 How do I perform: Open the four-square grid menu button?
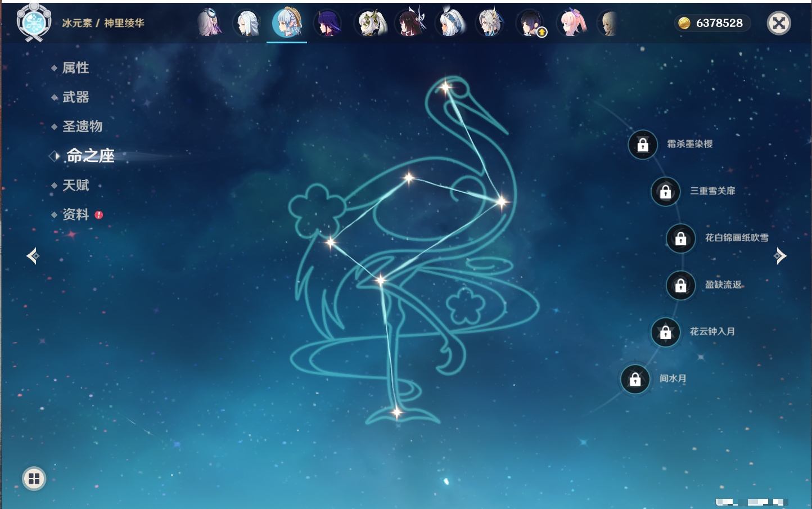(34, 479)
